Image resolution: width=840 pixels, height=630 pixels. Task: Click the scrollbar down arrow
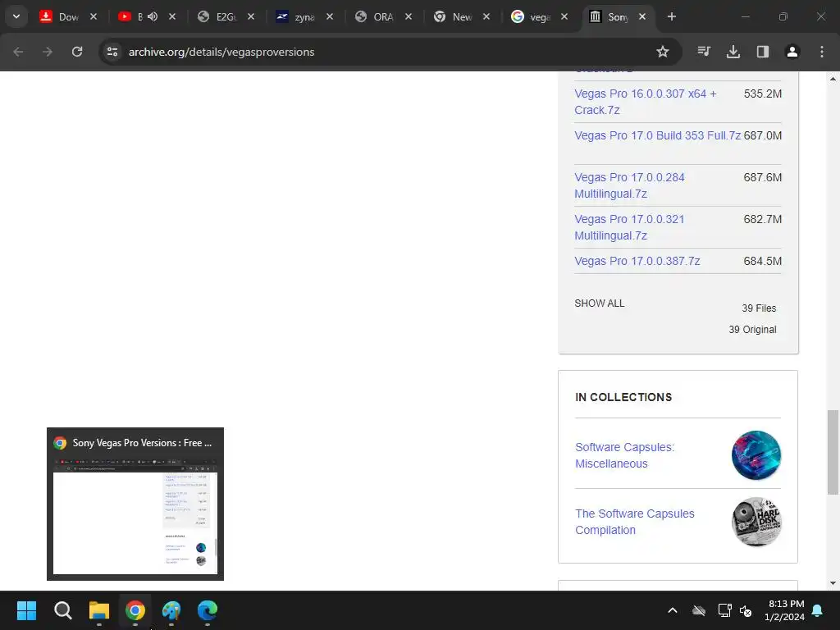833,583
